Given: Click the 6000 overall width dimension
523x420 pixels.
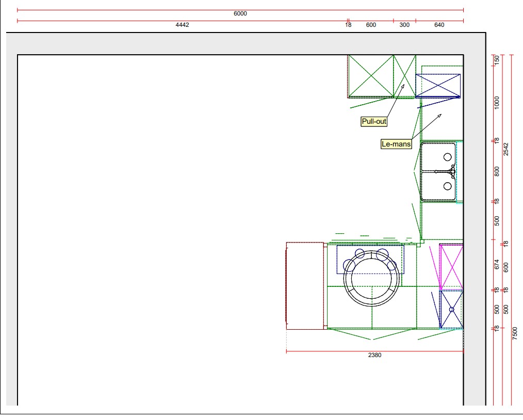Looking at the screenshot, I should tap(240, 14).
